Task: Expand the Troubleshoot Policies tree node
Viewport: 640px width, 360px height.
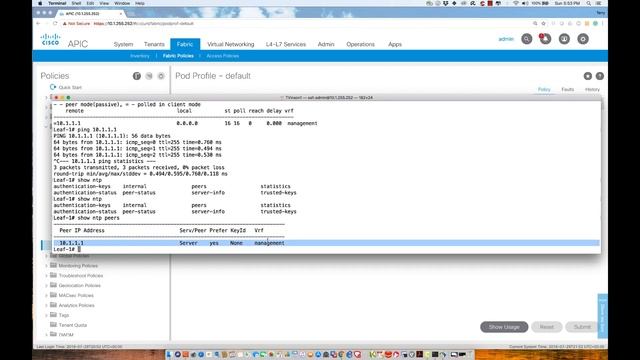Action: pyautogui.click(x=46, y=276)
